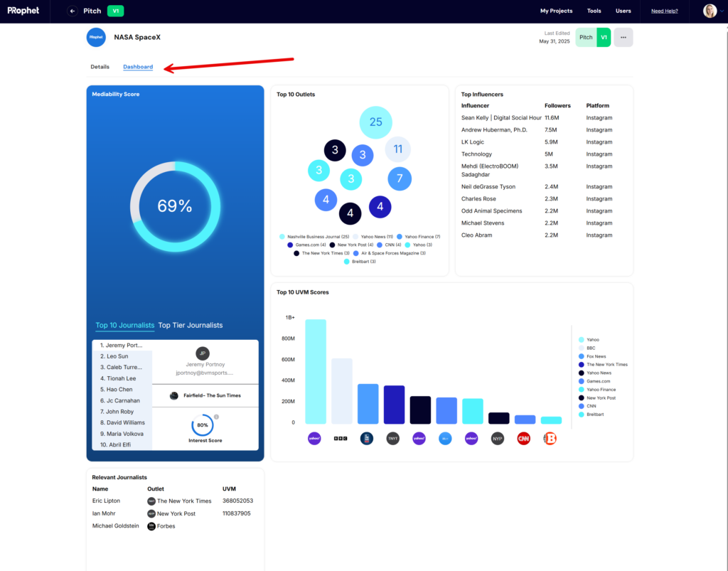Image resolution: width=728 pixels, height=571 pixels.
Task: Click the NASA SpaceX project avatar
Action: 96,37
